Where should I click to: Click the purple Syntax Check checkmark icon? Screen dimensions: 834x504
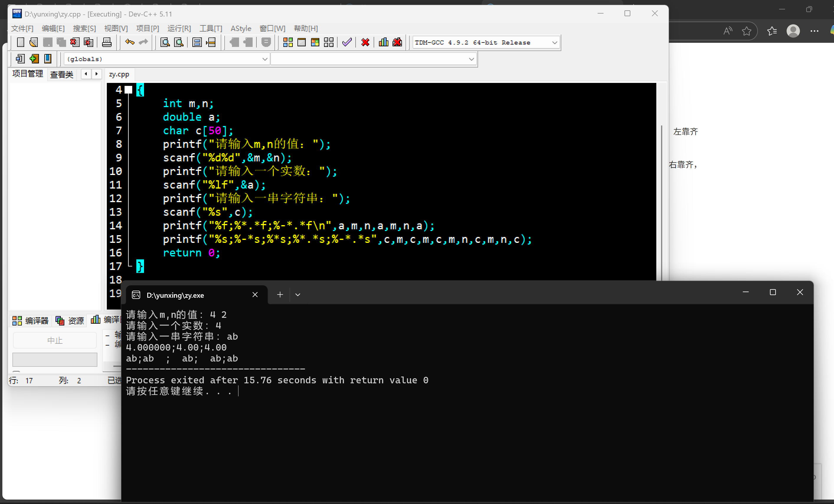coord(346,42)
